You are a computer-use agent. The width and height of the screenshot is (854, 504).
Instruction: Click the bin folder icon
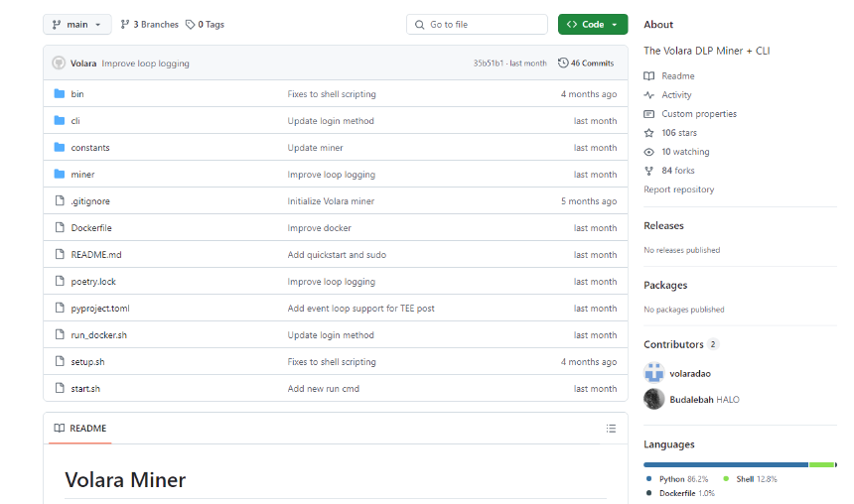[60, 93]
